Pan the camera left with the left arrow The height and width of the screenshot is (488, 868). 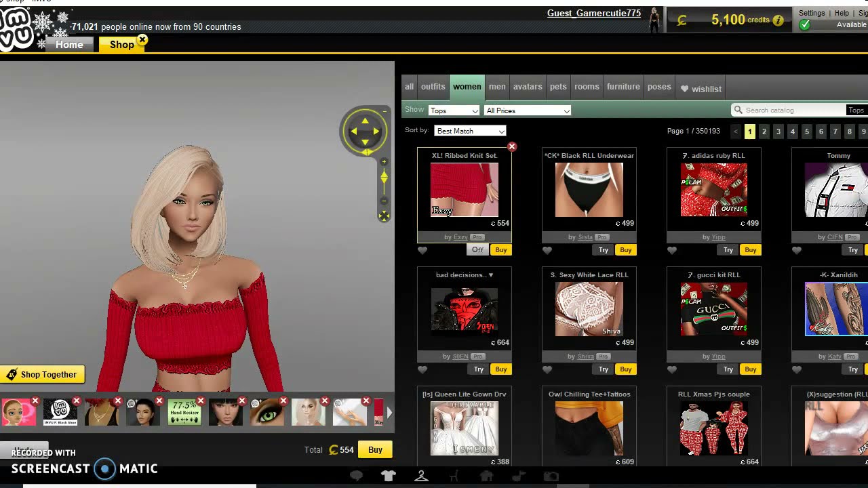353,131
